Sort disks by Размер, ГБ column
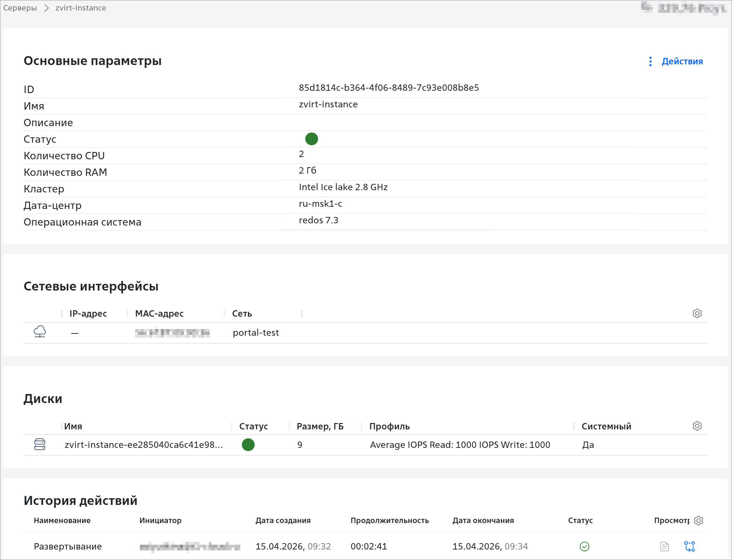 click(x=320, y=426)
